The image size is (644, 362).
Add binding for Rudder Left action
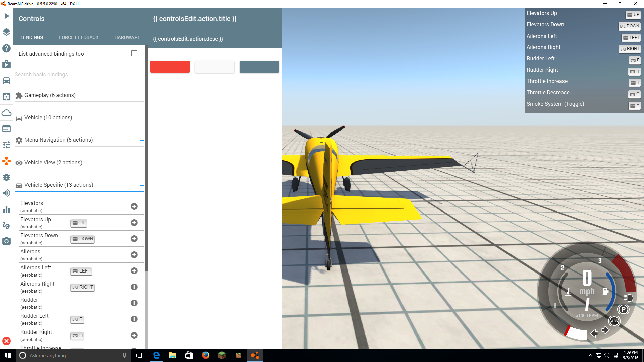pos(134,319)
